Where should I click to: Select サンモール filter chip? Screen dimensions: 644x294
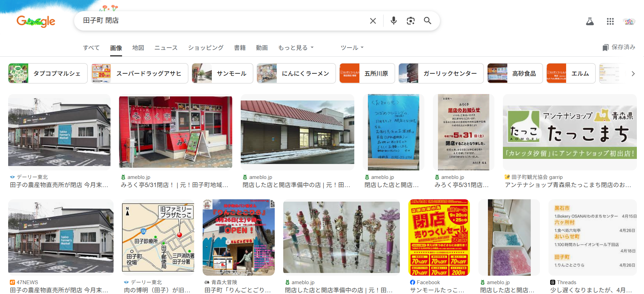222,73
